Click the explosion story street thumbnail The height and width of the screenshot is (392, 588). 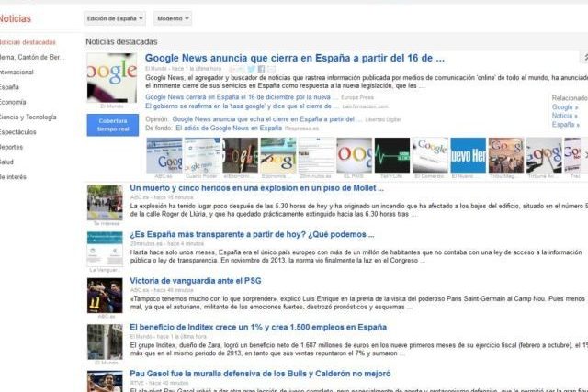[105, 203]
